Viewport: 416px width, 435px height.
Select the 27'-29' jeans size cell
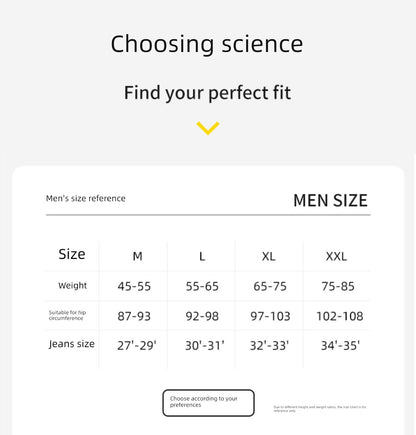click(137, 346)
